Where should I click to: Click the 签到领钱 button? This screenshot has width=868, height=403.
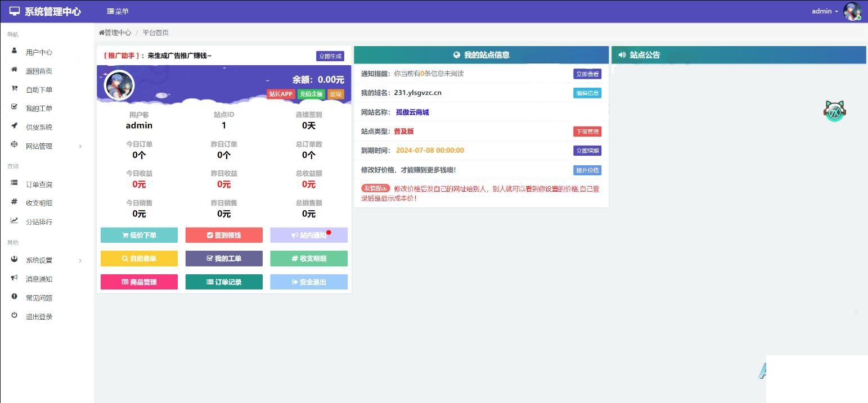(224, 235)
